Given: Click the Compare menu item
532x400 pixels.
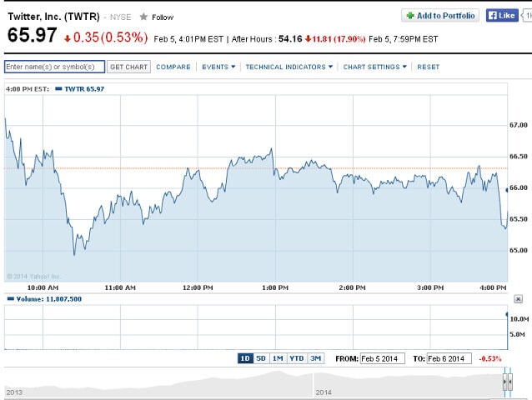Looking at the screenshot, I should click(173, 67).
